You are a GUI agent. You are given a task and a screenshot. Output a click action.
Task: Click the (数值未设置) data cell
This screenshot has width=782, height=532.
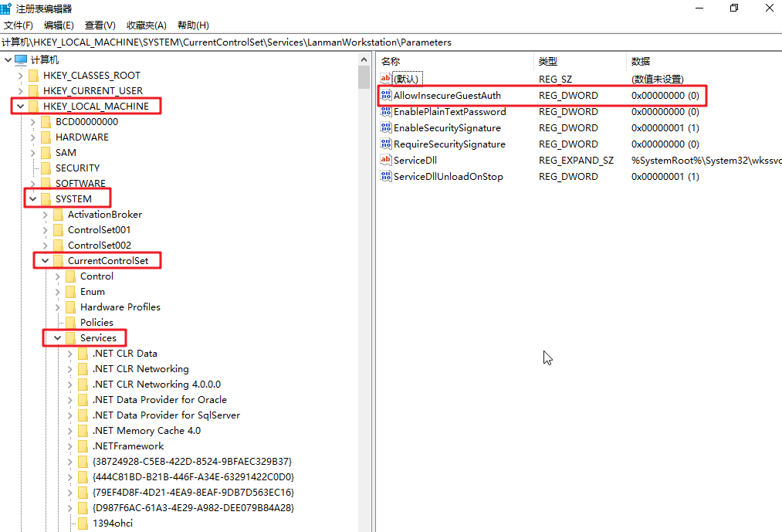[657, 79]
